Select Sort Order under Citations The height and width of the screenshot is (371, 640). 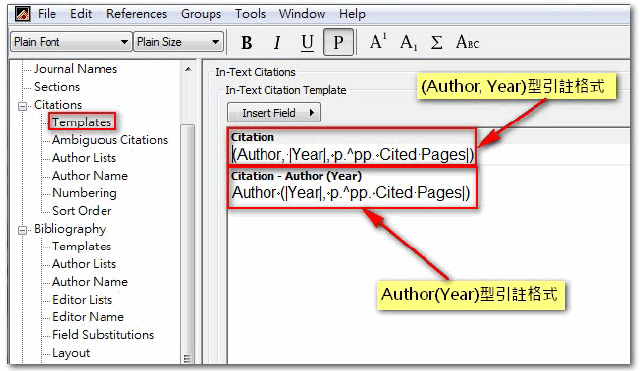[x=82, y=211]
